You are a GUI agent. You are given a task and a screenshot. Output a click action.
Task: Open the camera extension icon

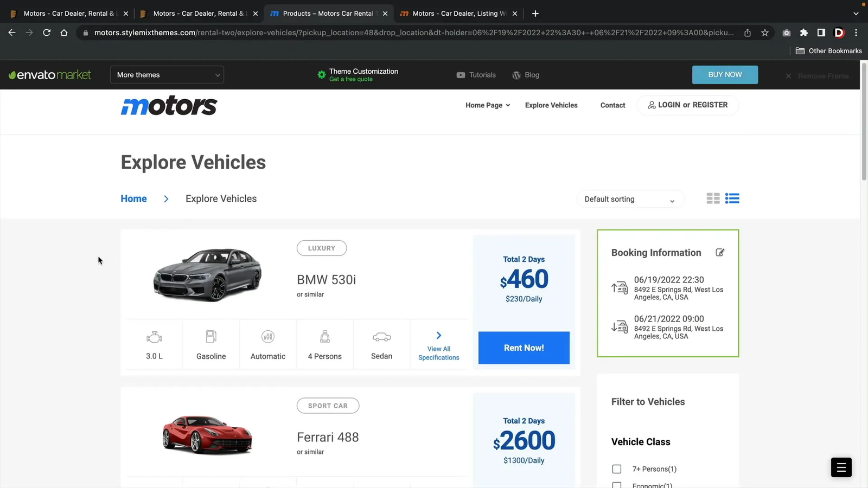tap(787, 33)
